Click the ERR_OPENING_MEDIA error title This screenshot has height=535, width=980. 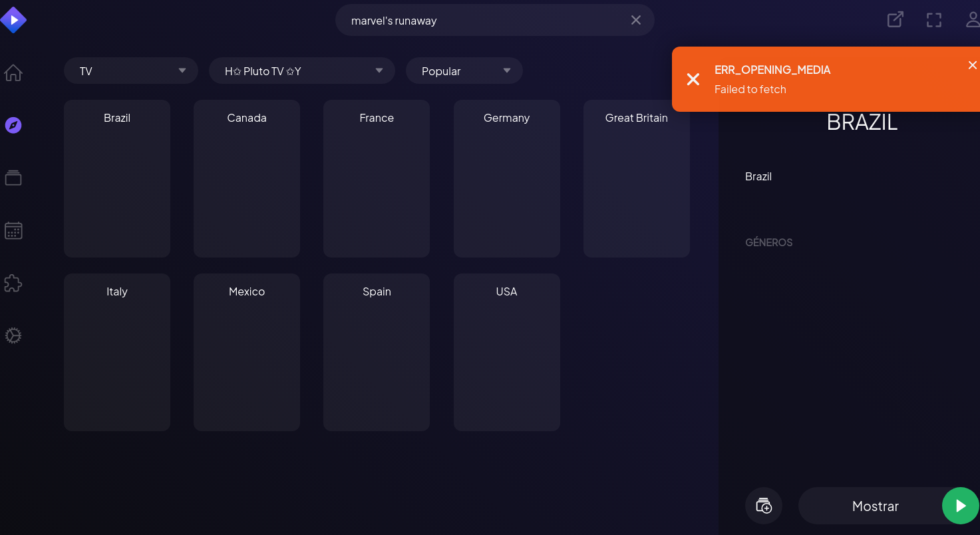(x=772, y=69)
